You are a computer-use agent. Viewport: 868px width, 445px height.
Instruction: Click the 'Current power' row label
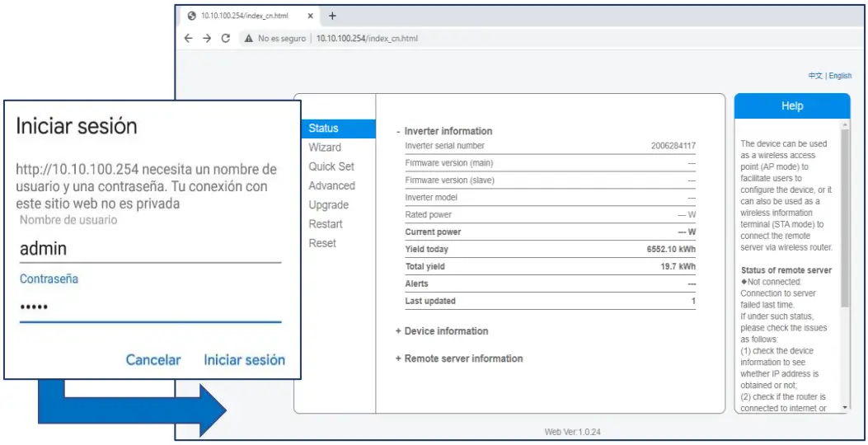coord(433,232)
